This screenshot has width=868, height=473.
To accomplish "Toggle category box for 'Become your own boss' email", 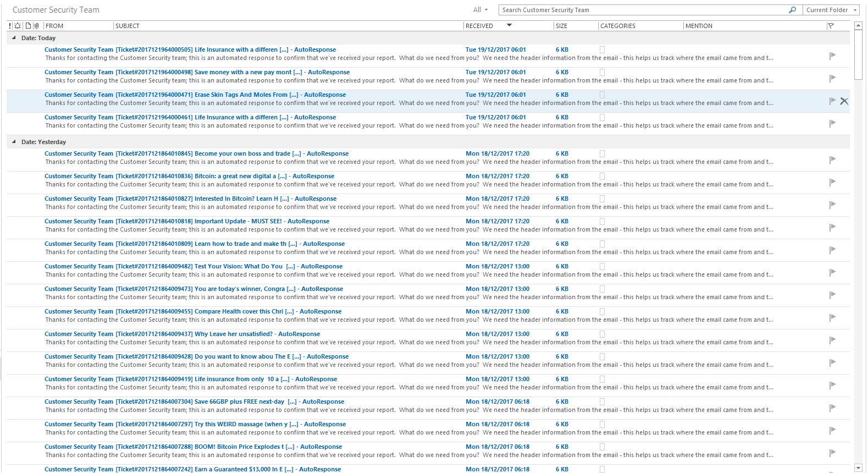I will click(602, 154).
